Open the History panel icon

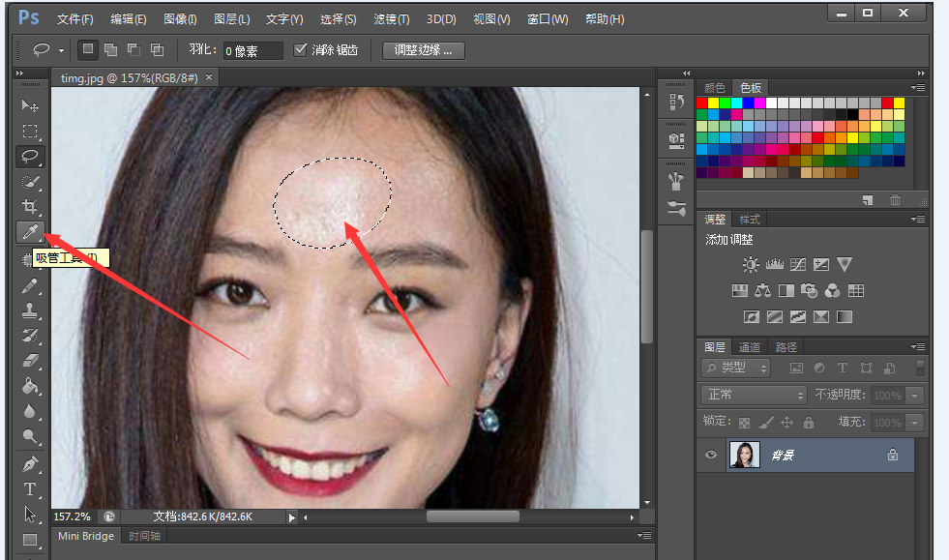point(676,102)
